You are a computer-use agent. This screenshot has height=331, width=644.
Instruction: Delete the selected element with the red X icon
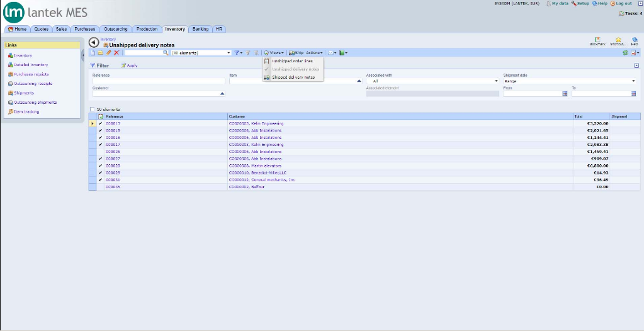(x=116, y=53)
